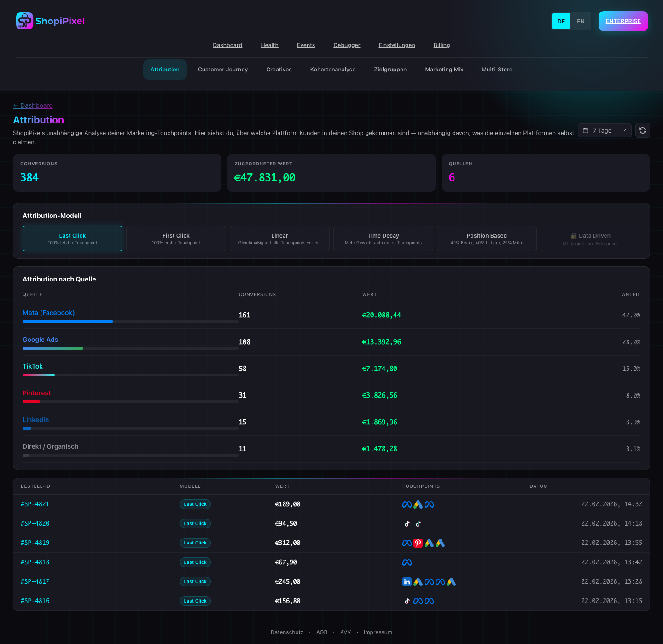663x644 pixels.
Task: Click the Meta icon in order #SP-4818
Action: click(x=407, y=562)
